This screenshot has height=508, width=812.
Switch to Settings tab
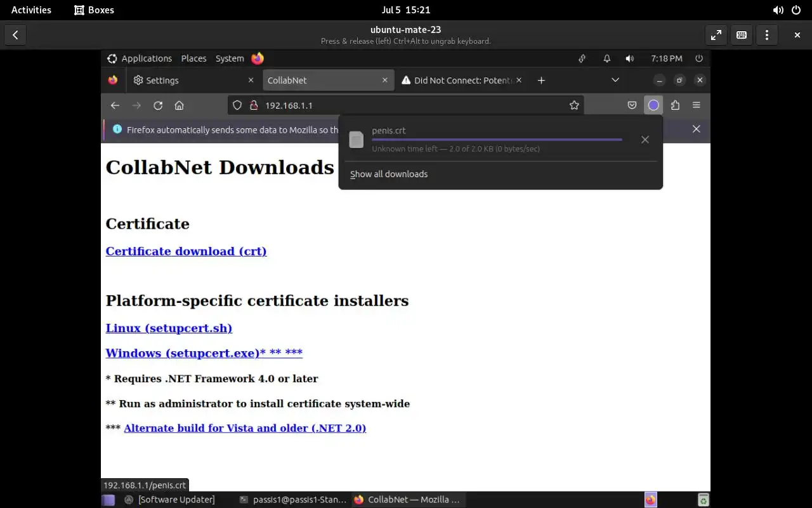click(193, 80)
